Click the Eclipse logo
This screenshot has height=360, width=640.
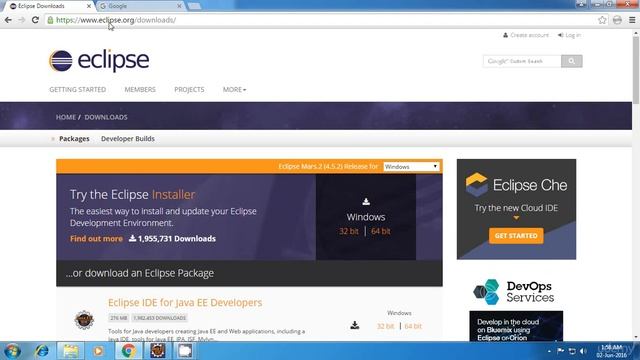coord(99,61)
